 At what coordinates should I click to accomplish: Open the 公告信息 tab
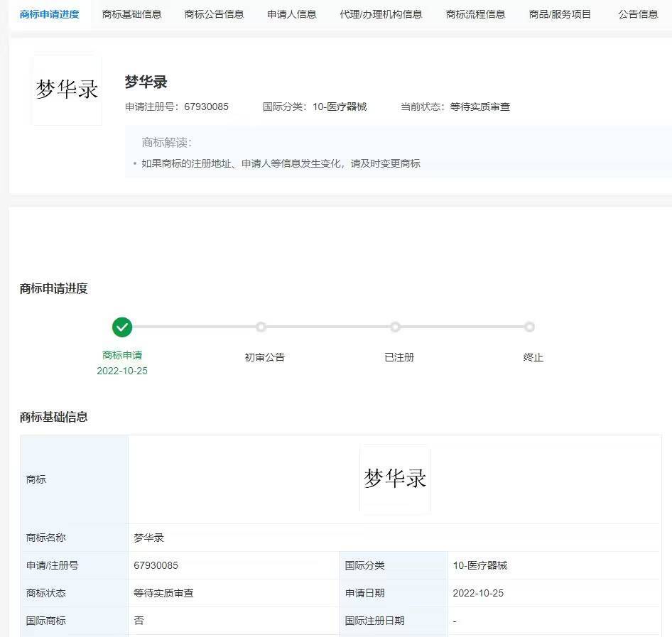638,14
